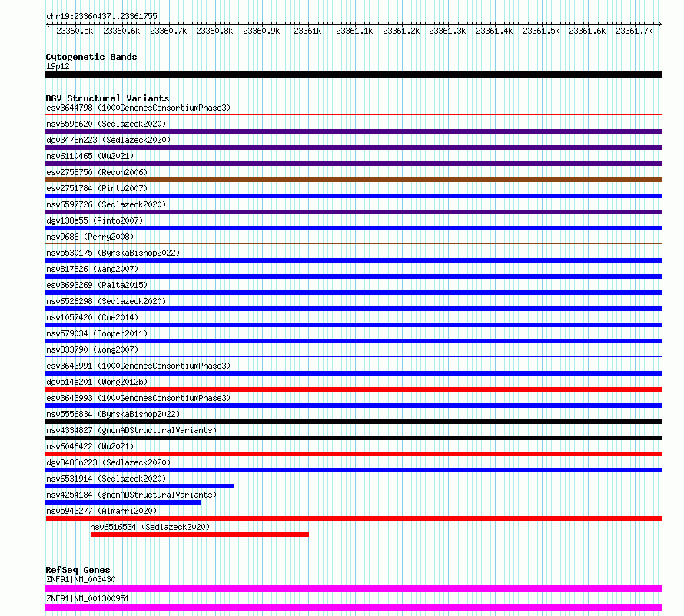684x616 pixels.
Task: Click the nsv6597726 (Sedlazeck2020) label
Action: (106, 204)
